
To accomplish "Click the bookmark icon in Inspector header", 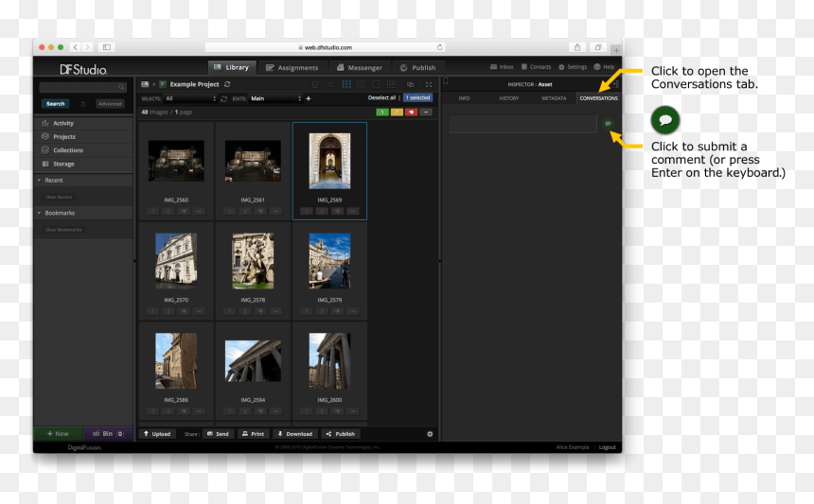I will click(x=446, y=81).
